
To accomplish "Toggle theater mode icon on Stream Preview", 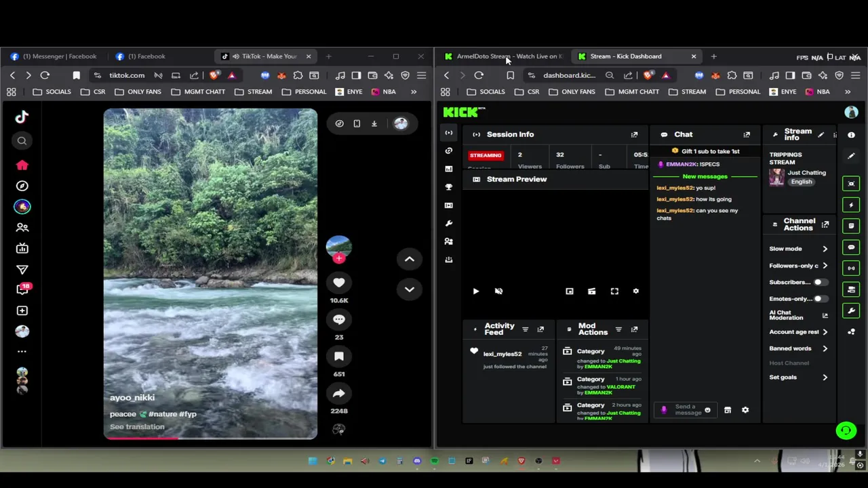I will tap(592, 291).
